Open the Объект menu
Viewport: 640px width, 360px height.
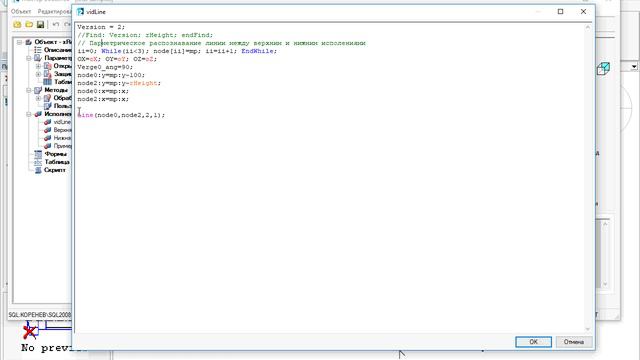(21, 11)
